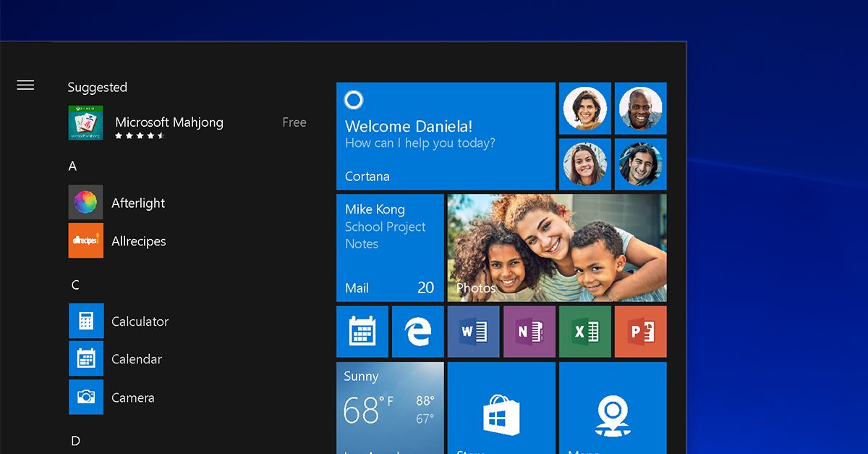Open the Allrecipes app

(137, 240)
